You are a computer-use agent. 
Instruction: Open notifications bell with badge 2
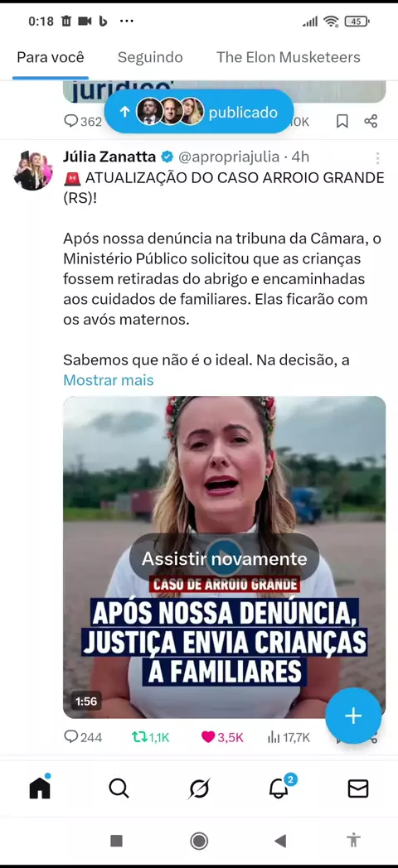[x=280, y=787]
